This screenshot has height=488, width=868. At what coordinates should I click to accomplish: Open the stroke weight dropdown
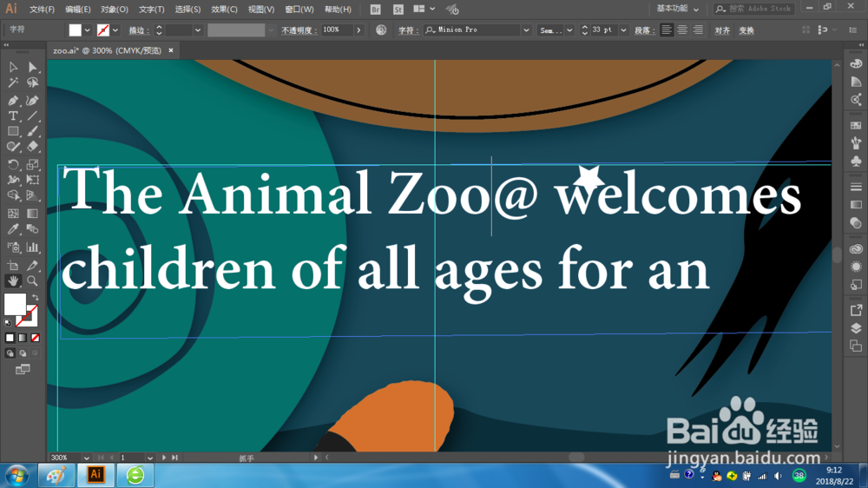coord(198,30)
